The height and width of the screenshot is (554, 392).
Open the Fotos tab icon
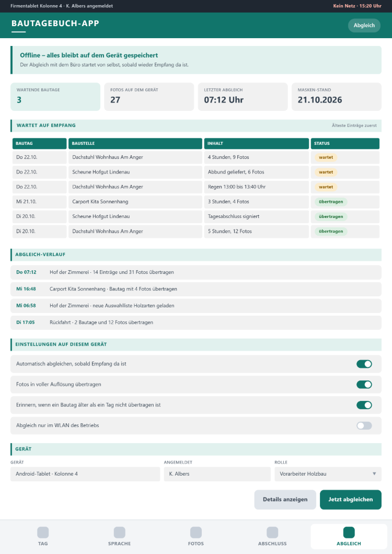point(196,532)
